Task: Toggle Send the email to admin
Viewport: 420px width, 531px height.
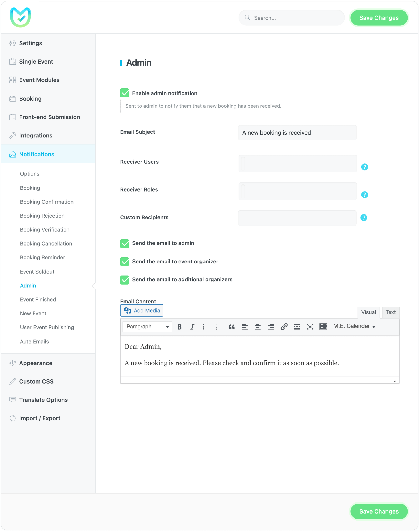Action: point(125,243)
